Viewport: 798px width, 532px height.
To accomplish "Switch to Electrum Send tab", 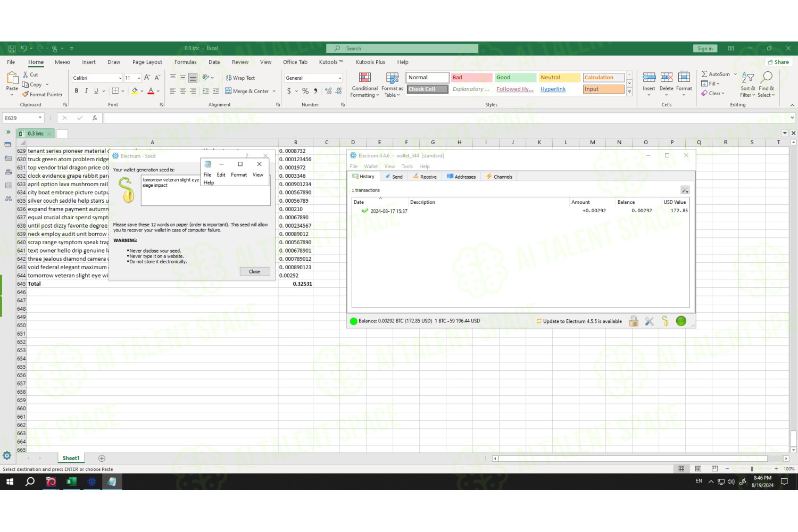I will click(x=394, y=177).
